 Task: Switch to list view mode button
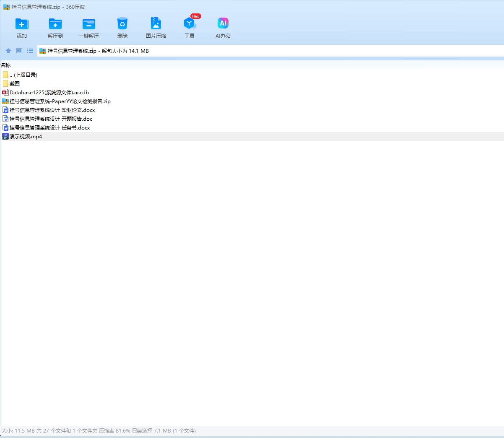pos(30,51)
